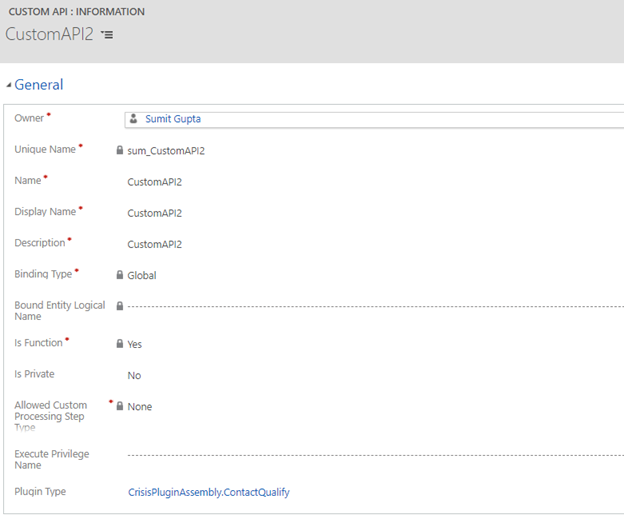Click the lock icon for Bound Entity Logical Name

(x=120, y=305)
